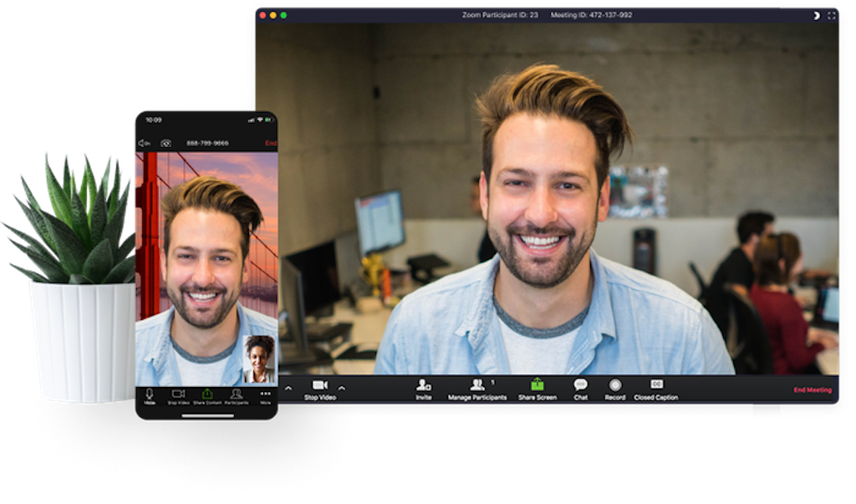856x504 pixels.
Task: Tap the red End button on phone
Action: tap(271, 143)
